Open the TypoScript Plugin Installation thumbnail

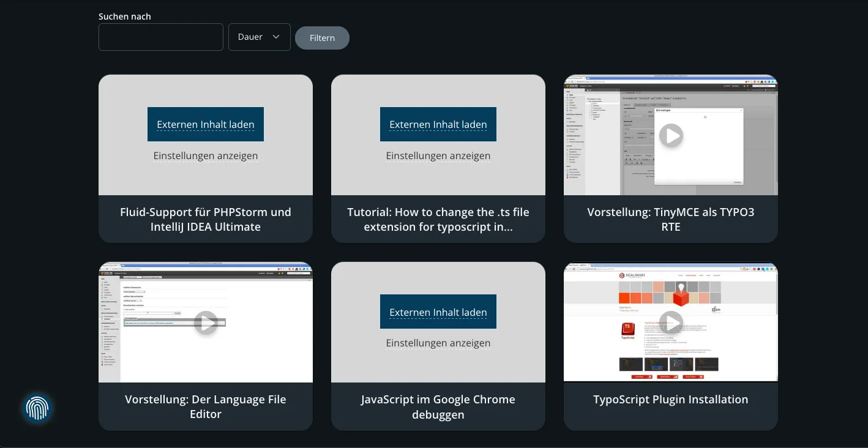tap(671, 323)
